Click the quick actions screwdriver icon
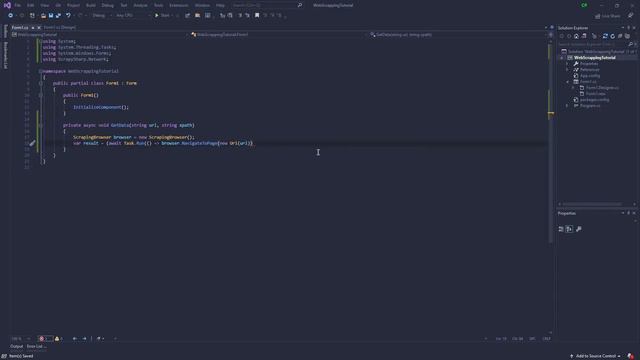The height and width of the screenshot is (360, 640). (32, 143)
